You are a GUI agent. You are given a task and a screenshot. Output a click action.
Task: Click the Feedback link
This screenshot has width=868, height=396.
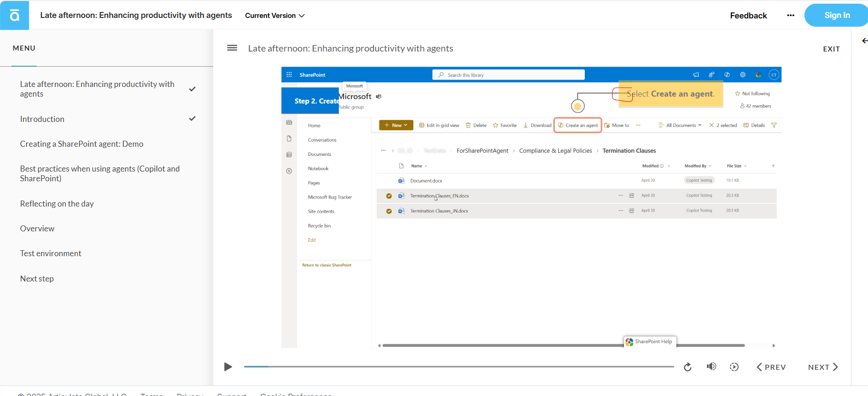point(748,16)
